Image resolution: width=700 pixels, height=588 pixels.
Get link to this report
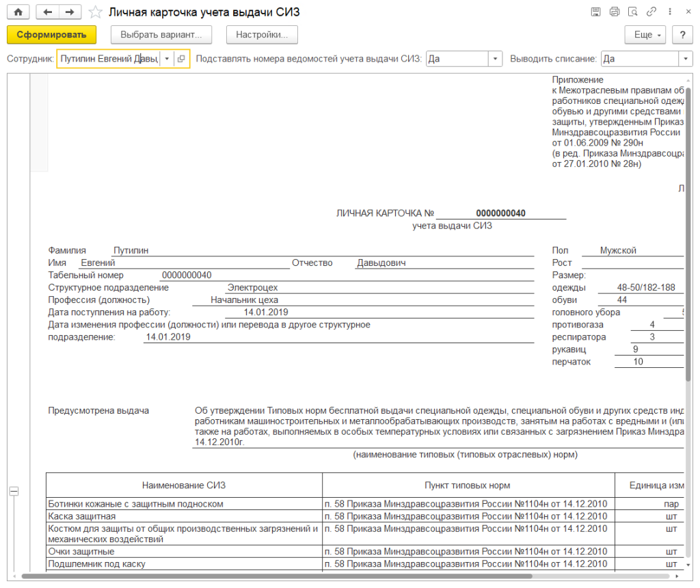point(651,12)
